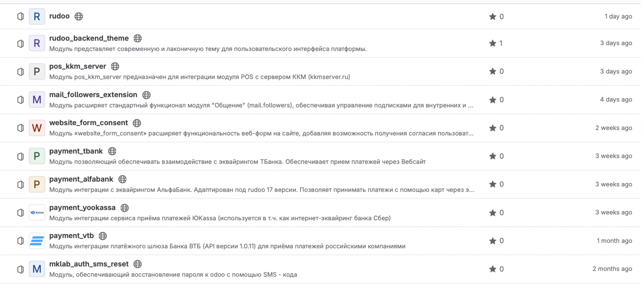Viewport: 644px width, 288px height.
Task: Click the globe icon next to payment_yookassa
Action: point(125,208)
